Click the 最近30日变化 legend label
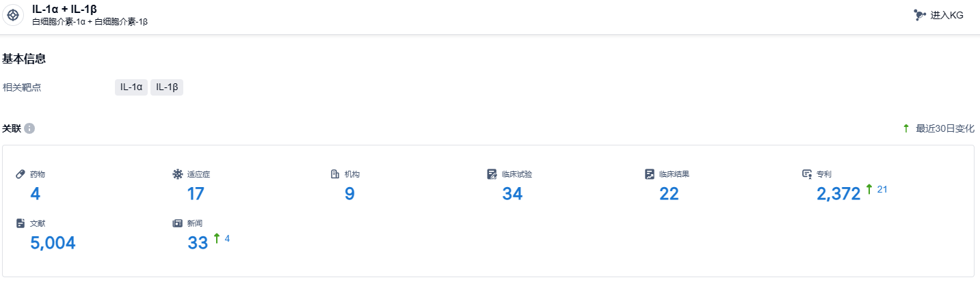Image resolution: width=980 pixels, height=282 pixels. (x=945, y=128)
